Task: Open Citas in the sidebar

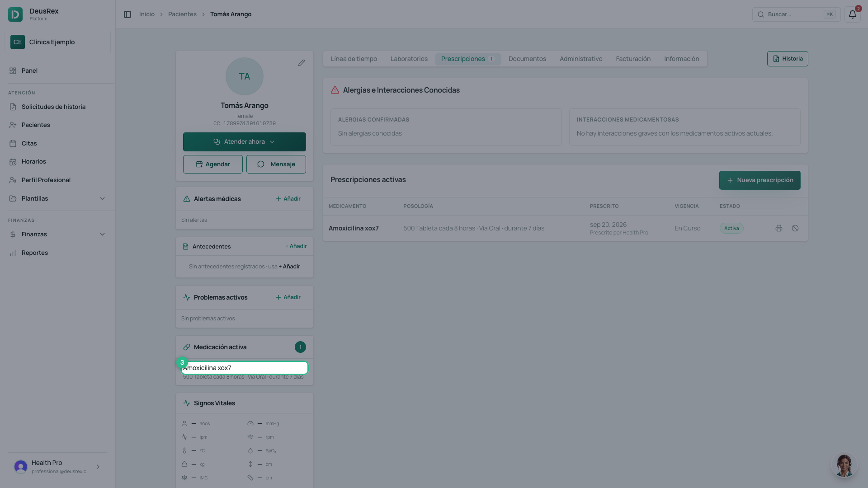Action: (x=57, y=143)
